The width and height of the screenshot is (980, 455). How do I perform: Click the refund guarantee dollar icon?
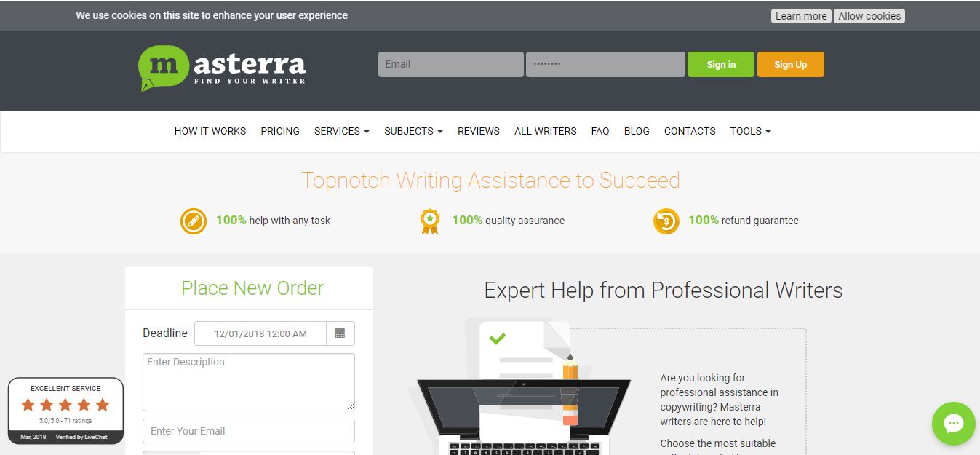coord(666,221)
